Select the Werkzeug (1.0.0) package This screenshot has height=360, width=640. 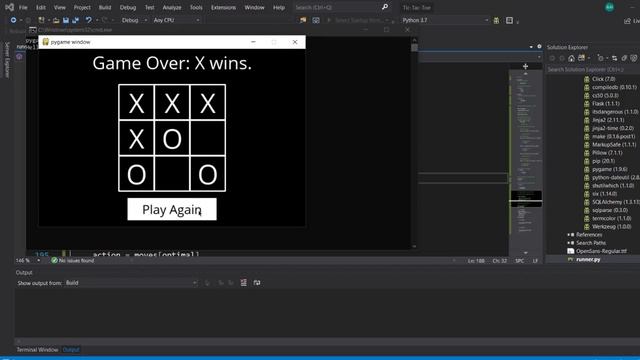611,227
